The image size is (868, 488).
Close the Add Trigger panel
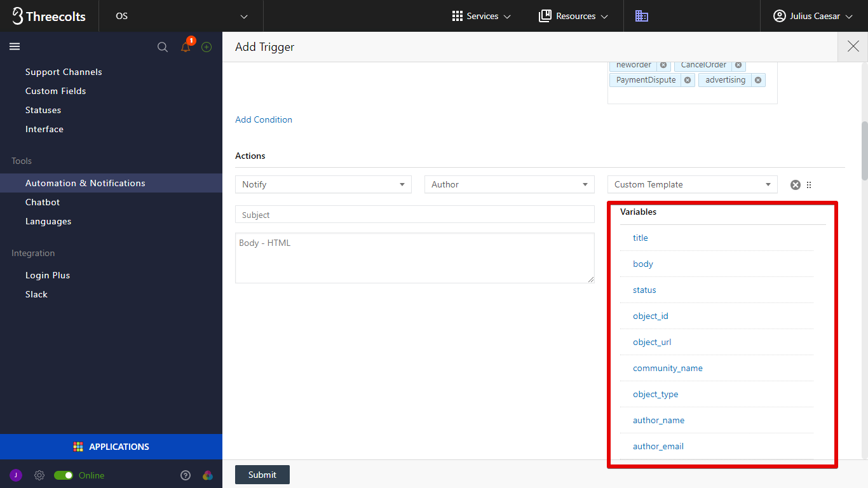(x=853, y=46)
